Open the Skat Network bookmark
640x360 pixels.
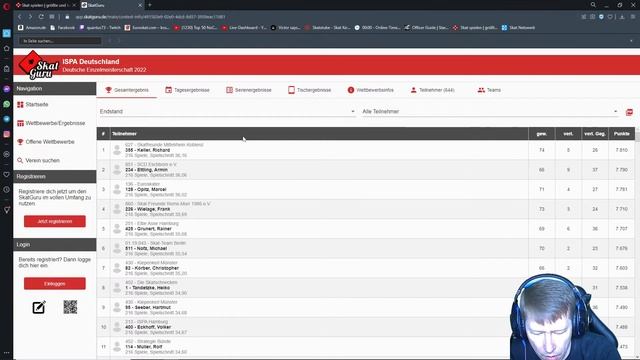coord(518,28)
